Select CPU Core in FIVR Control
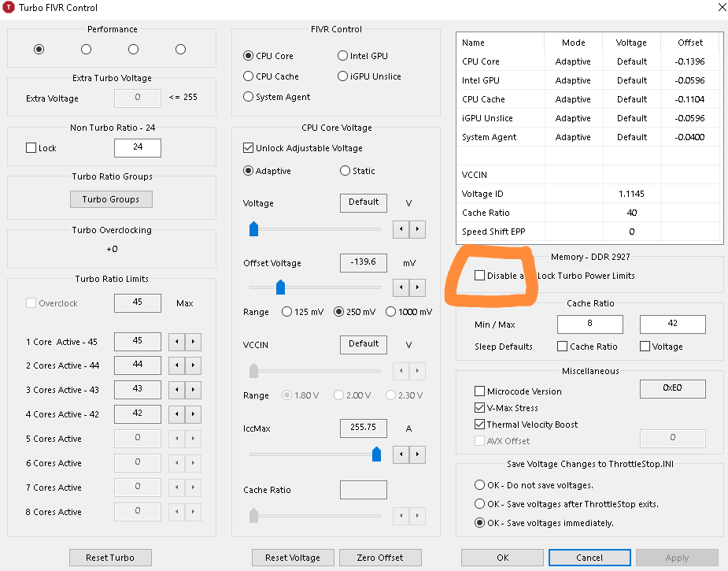Viewport: 728px width, 571px height. tap(268, 56)
